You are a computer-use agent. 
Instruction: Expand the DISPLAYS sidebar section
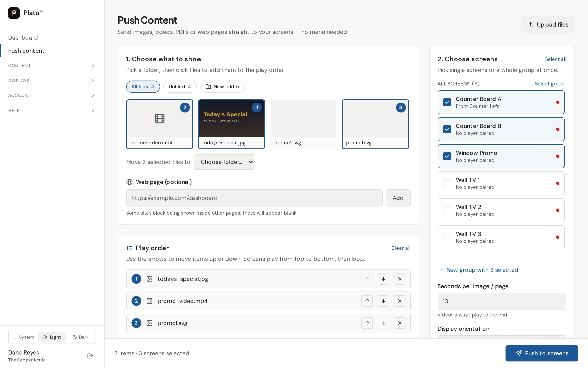52,81
